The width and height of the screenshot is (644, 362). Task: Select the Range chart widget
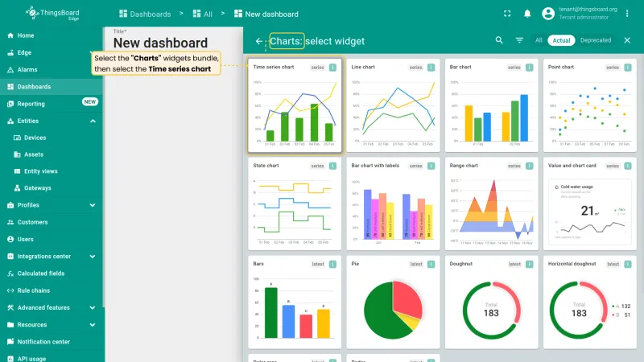[491, 204]
